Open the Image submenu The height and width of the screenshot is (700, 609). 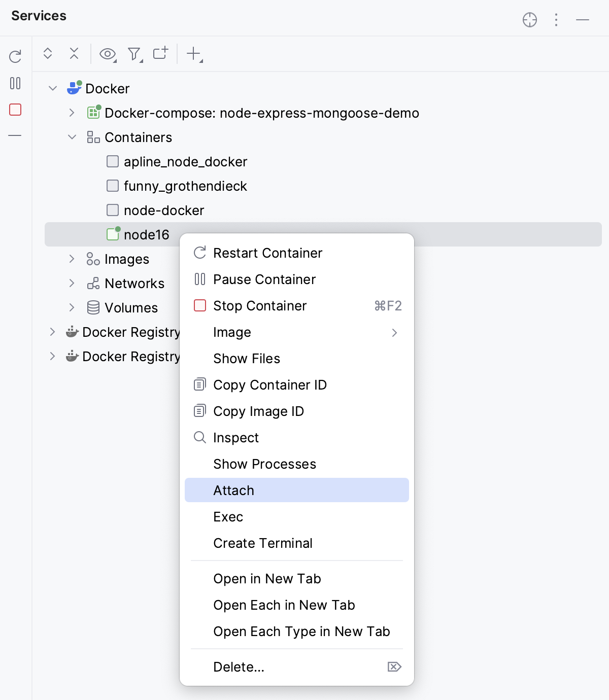232,332
